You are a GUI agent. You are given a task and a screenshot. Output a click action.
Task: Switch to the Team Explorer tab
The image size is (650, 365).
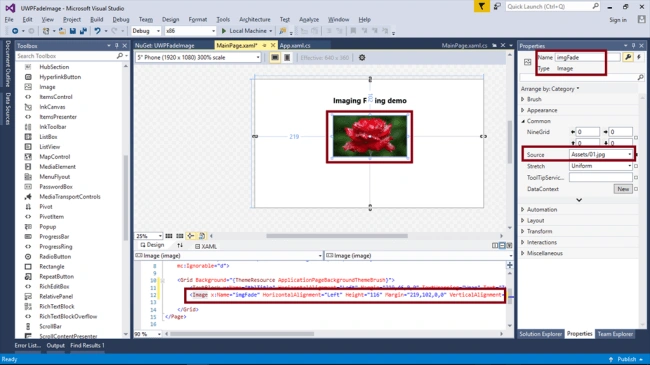(x=615, y=334)
